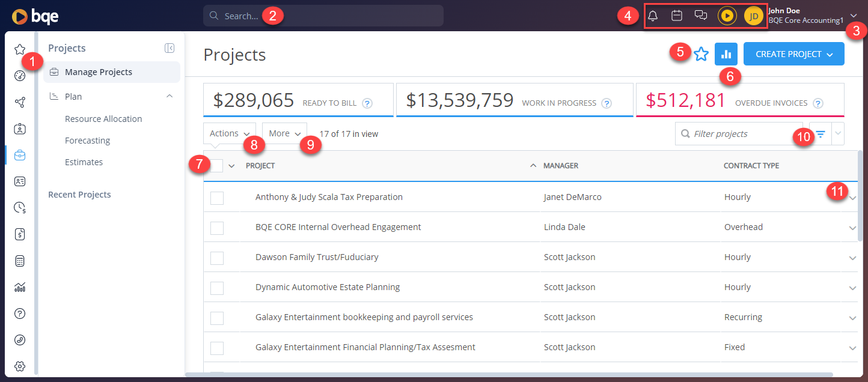Open the reports chart icon in sidebar

(20, 287)
